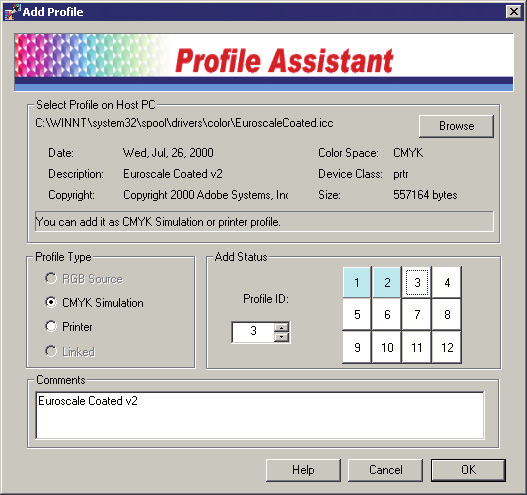Viewport: 527px width, 495px height.
Task: Click the Help button
Action: (x=303, y=470)
